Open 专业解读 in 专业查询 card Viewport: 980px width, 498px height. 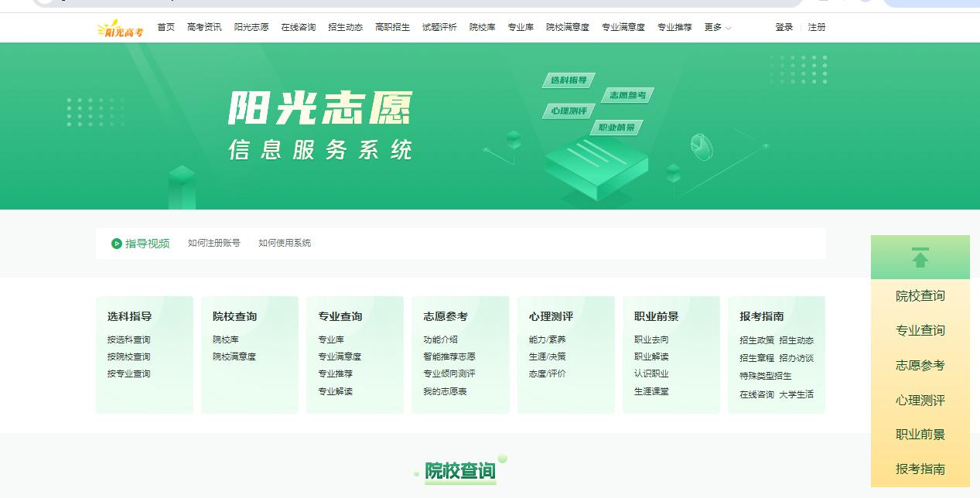pos(335,391)
